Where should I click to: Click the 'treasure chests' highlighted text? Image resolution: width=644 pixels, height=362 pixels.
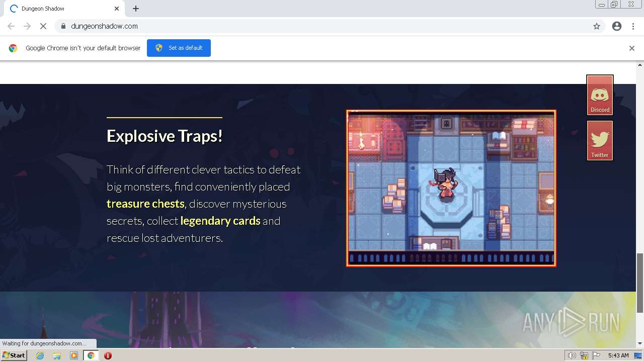point(145,204)
